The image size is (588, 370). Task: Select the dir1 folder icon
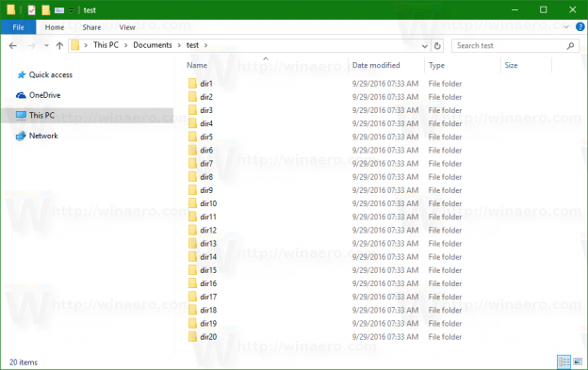tap(192, 84)
